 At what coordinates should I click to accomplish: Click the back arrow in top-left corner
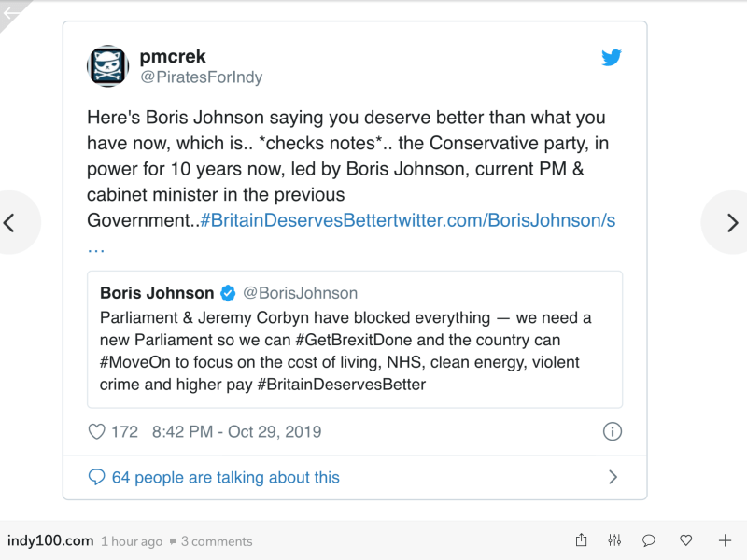click(12, 12)
